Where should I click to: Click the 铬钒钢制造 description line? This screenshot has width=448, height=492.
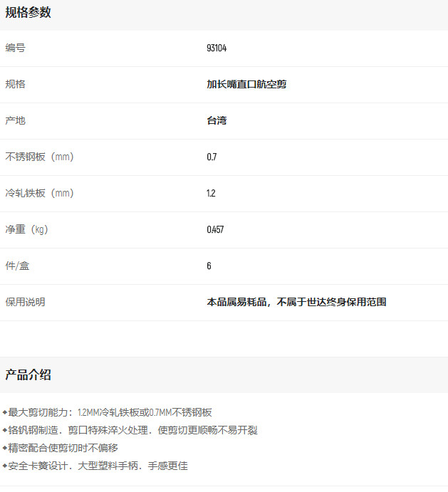pyautogui.click(x=132, y=430)
